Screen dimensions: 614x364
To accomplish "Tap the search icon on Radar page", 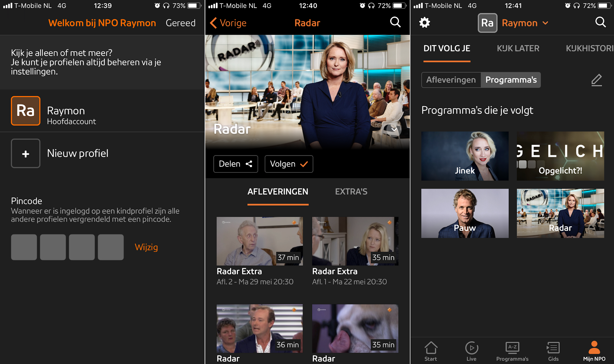I will click(x=395, y=22).
